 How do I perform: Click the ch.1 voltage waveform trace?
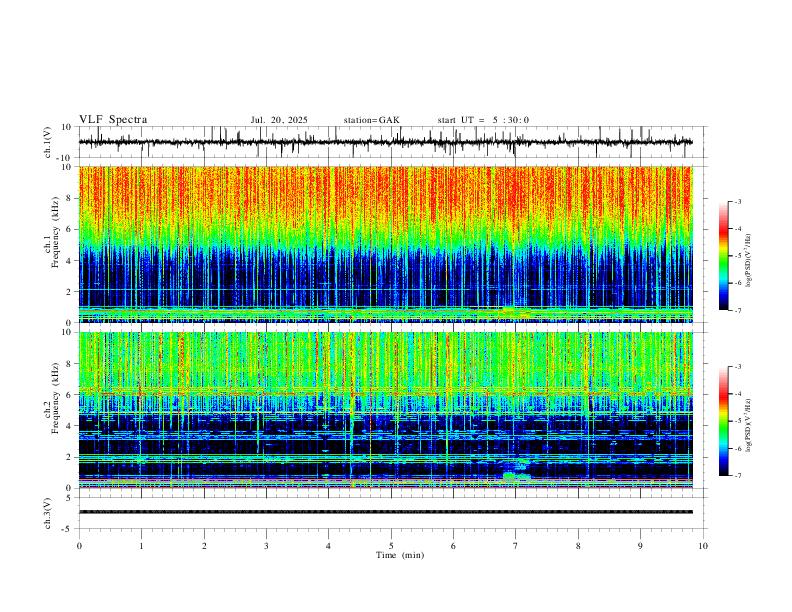point(385,142)
